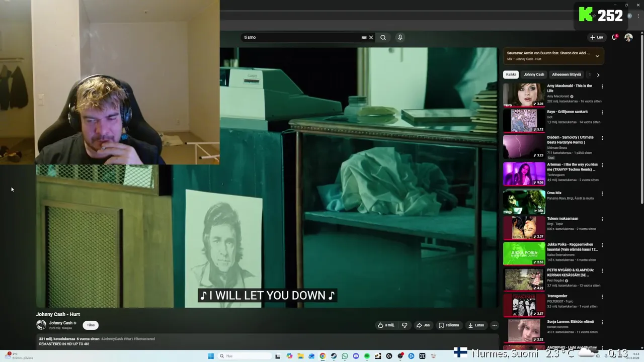Open Petri Nygård & Klamydia video title
This screenshot has height=362, width=644.
pyautogui.click(x=571, y=273)
